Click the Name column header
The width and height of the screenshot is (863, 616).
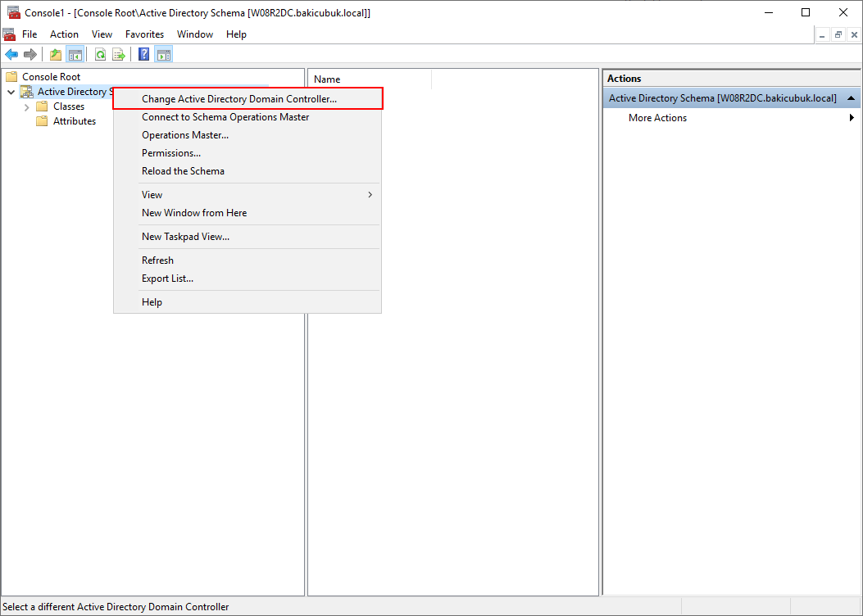click(x=370, y=79)
